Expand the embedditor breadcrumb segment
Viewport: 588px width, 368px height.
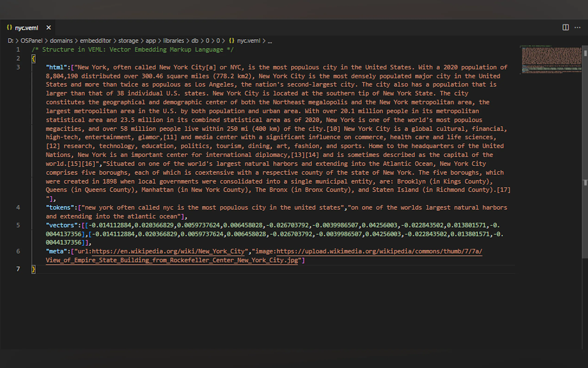(x=95, y=41)
